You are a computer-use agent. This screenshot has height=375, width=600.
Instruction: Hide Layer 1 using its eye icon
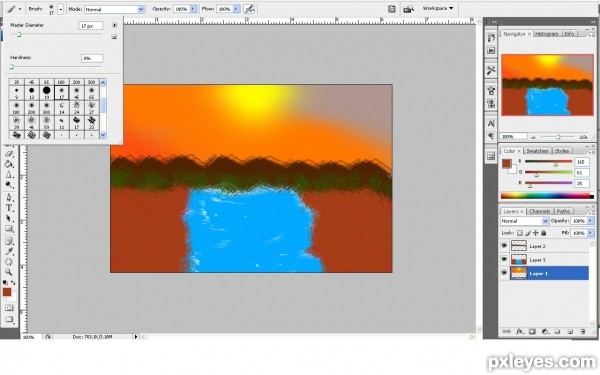pos(504,273)
